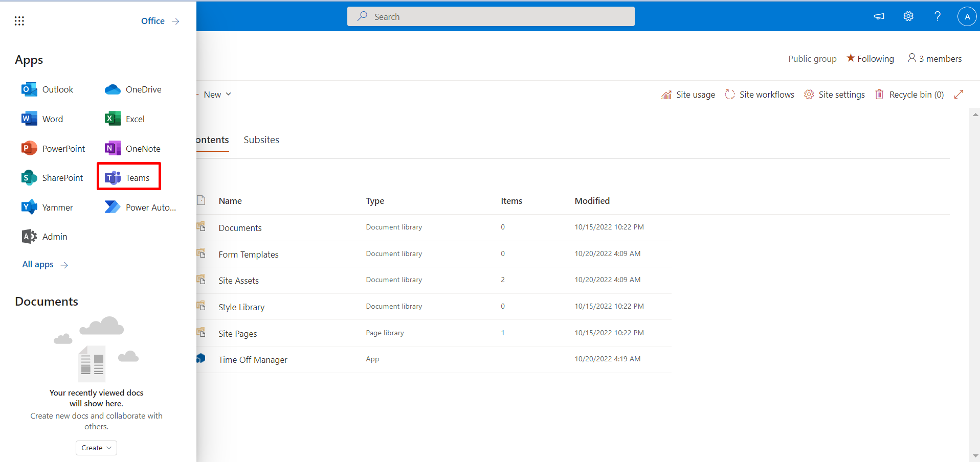This screenshot has width=980, height=462.
Task: Switch to the Subsites tab
Action: tap(261, 140)
